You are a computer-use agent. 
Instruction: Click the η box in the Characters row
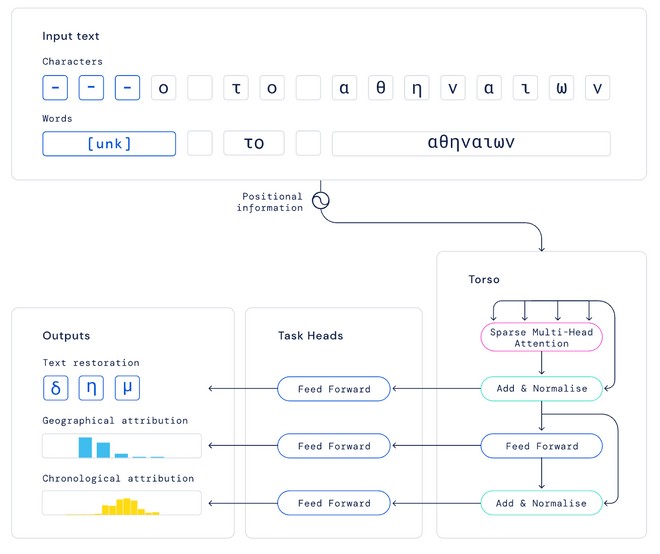click(x=417, y=88)
